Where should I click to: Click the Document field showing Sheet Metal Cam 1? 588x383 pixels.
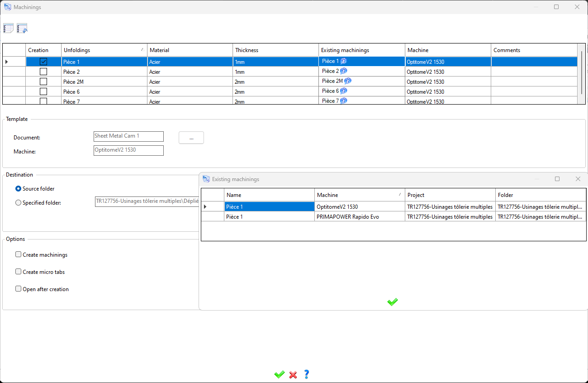pyautogui.click(x=128, y=136)
